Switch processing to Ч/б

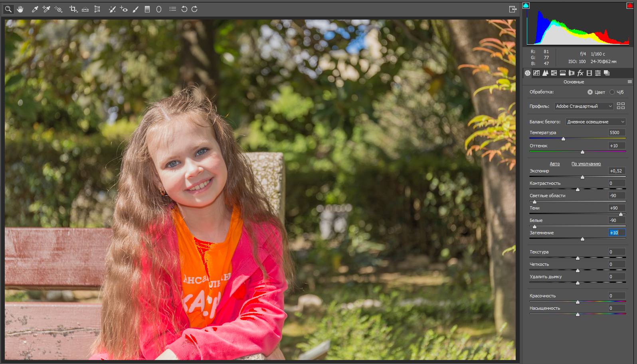(612, 92)
